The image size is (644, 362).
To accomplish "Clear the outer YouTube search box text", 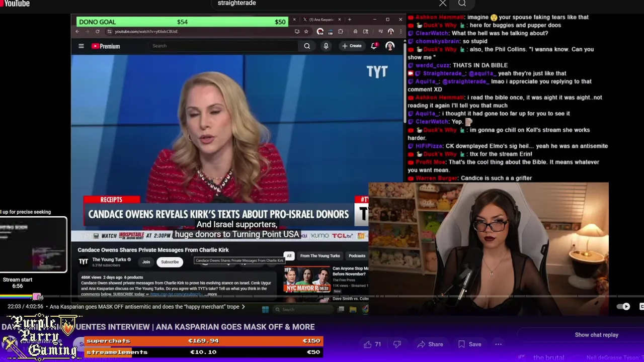I will 443,4.
